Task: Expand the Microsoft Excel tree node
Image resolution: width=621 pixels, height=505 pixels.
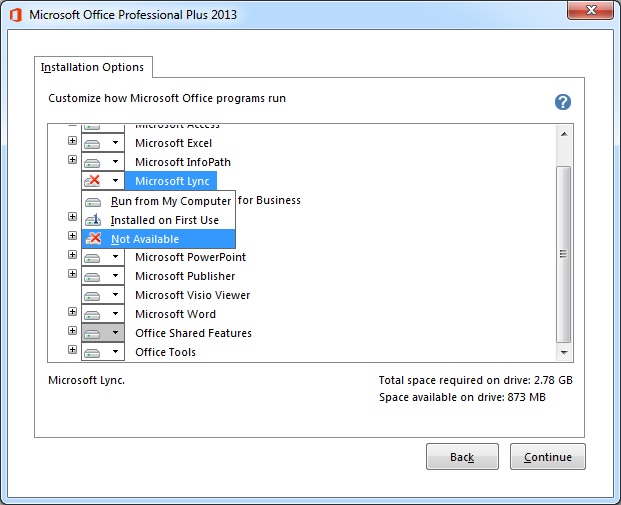Action: (x=72, y=141)
